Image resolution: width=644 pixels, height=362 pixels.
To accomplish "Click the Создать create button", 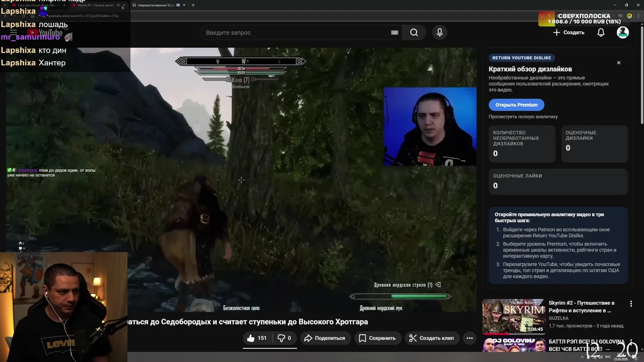I will coord(569,33).
